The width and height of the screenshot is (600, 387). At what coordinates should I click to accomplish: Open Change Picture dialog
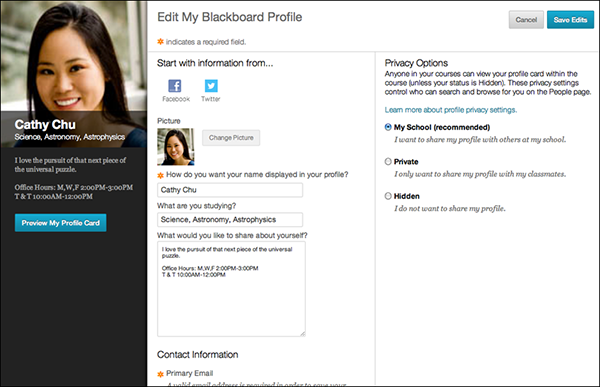pos(231,138)
